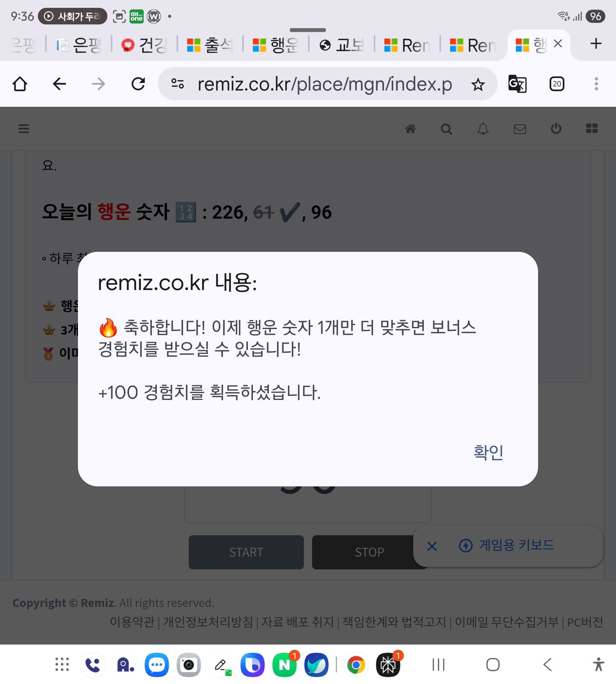Tap the recent apps navigation button
The image size is (616, 684).
point(438,664)
